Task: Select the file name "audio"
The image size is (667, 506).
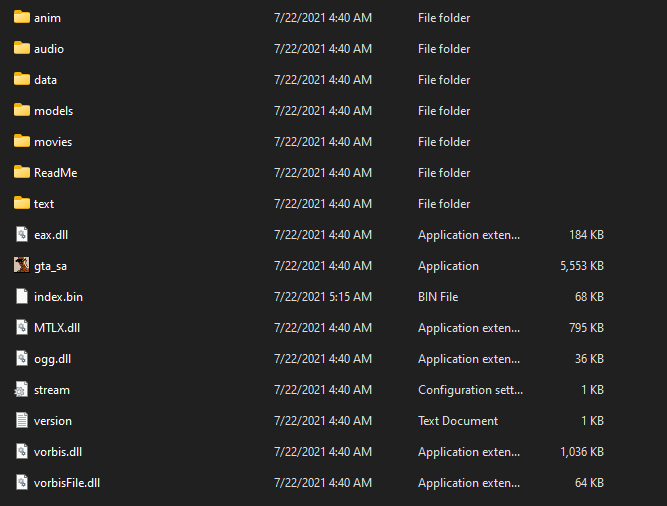Action: pyautogui.click(x=49, y=49)
